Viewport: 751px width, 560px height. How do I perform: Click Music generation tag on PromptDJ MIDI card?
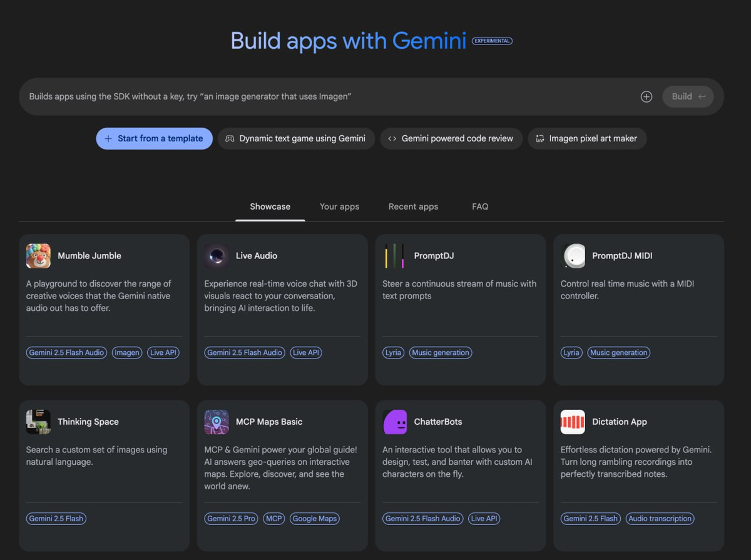(x=618, y=352)
